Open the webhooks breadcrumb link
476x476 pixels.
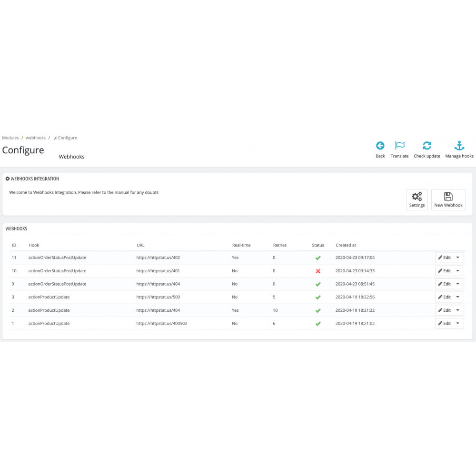click(36, 138)
